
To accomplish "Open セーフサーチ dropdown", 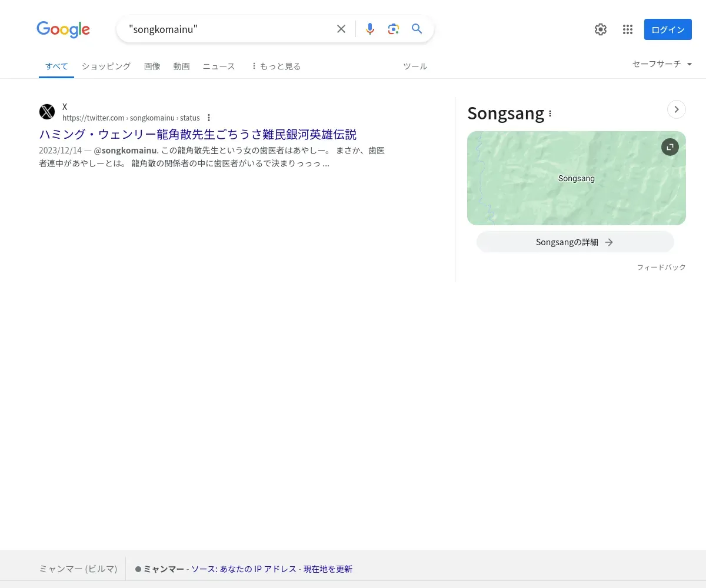I will point(662,64).
